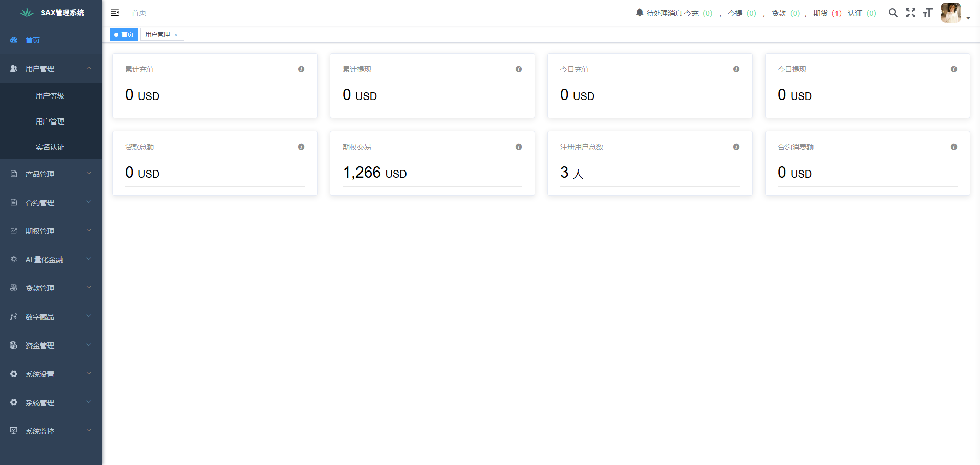Click info icon on 期权交易 card

519,147
